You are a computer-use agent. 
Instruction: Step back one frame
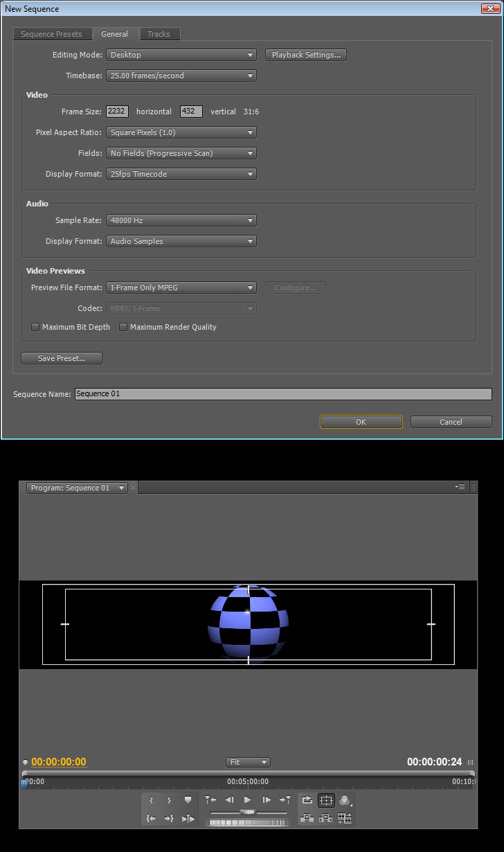click(x=229, y=800)
